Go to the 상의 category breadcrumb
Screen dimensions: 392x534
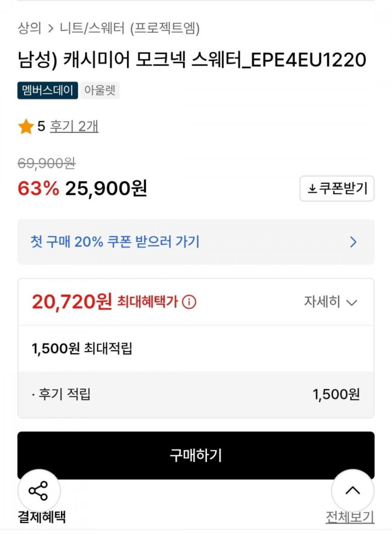coord(29,29)
